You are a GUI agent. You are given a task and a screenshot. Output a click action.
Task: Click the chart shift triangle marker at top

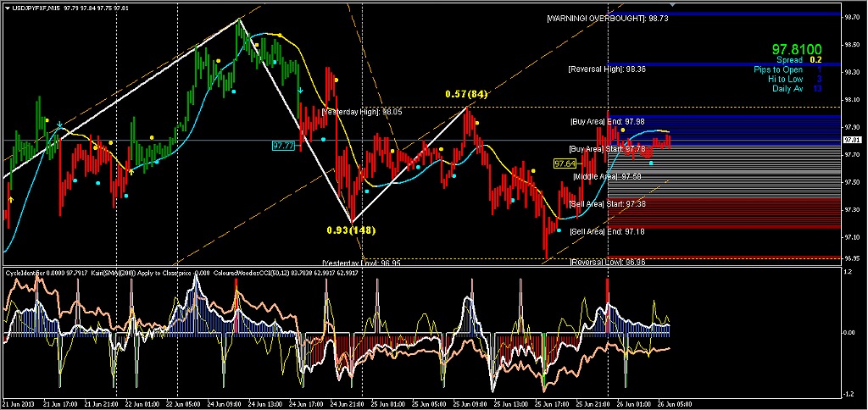click(672, 5)
